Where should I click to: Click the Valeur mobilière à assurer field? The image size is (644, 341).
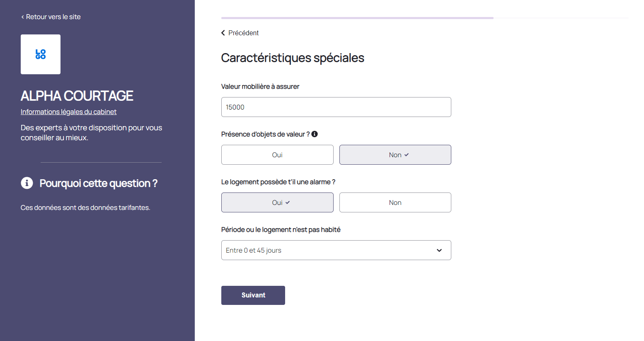point(336,107)
